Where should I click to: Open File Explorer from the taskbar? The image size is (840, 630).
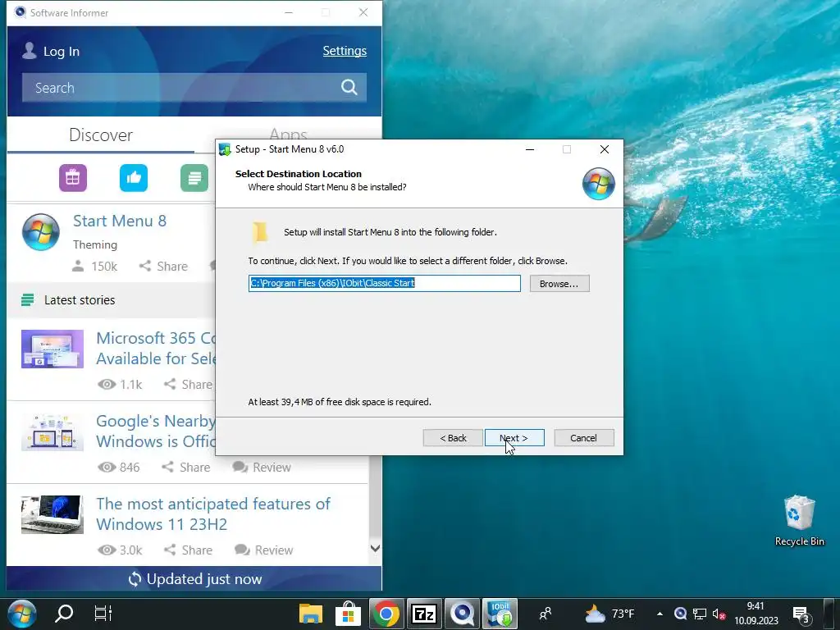pyautogui.click(x=311, y=614)
